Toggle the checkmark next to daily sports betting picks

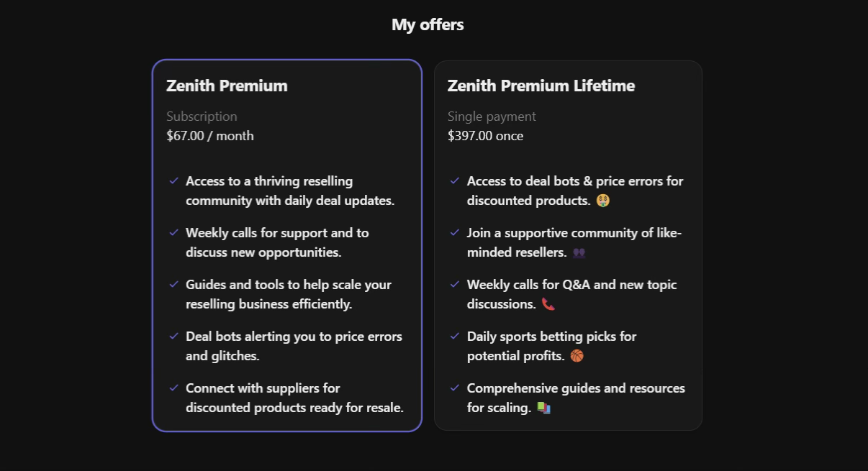(454, 336)
